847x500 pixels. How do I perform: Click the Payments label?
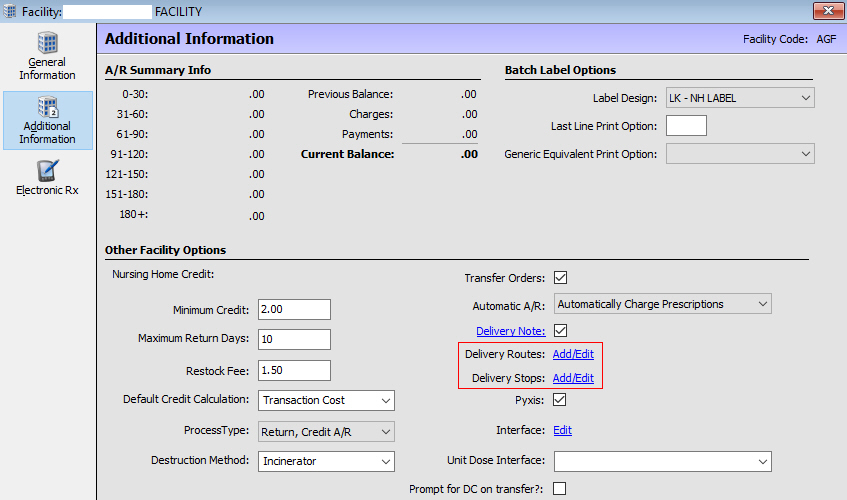tap(367, 134)
